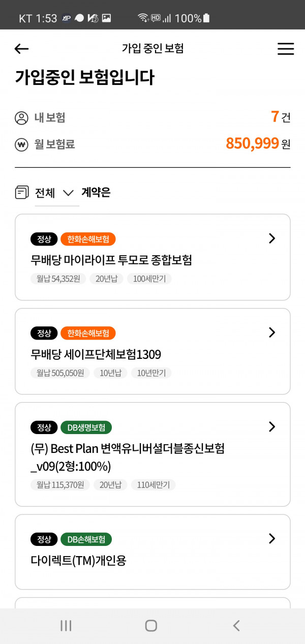The image size is (305, 644).
Task: Expand 다이렉트(TM)개인용 chevron arrow
Action: (272, 538)
